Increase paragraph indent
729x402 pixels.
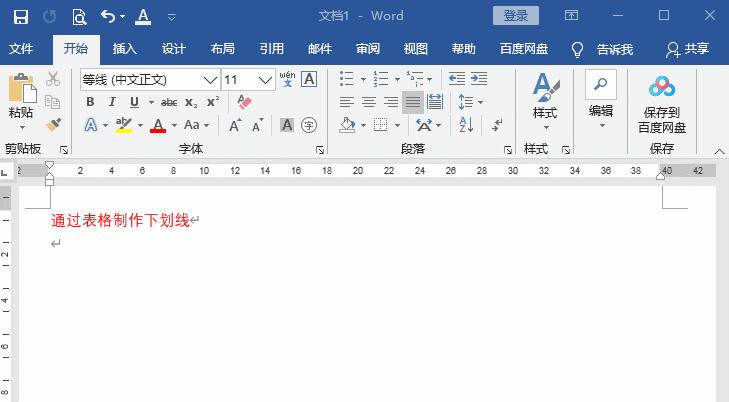[x=479, y=79]
